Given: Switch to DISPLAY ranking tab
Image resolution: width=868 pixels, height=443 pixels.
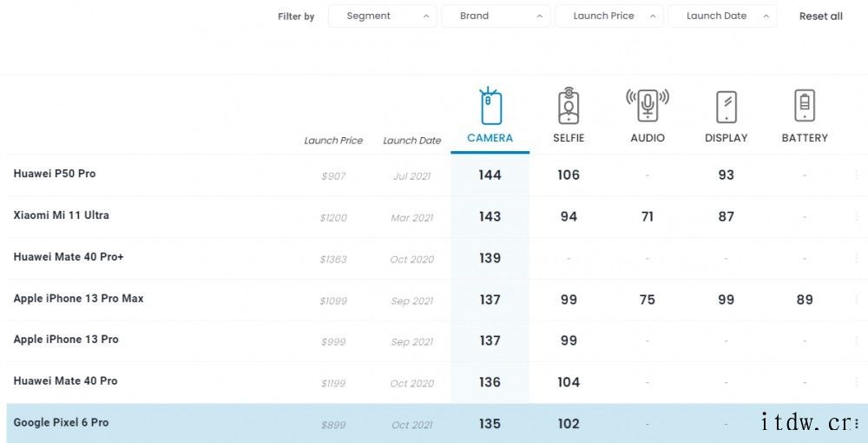Looking at the screenshot, I should coord(727,138).
